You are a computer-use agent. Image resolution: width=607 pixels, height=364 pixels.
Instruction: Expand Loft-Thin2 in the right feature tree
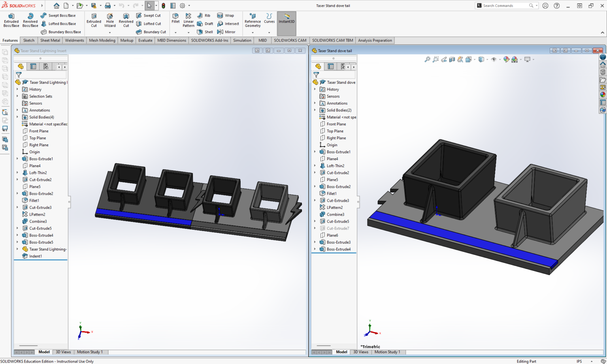pyautogui.click(x=315, y=166)
